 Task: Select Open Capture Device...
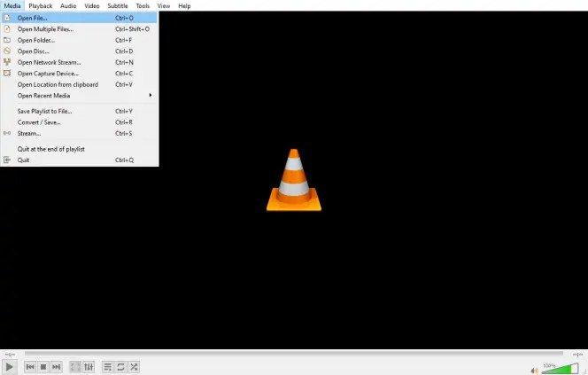point(79,74)
